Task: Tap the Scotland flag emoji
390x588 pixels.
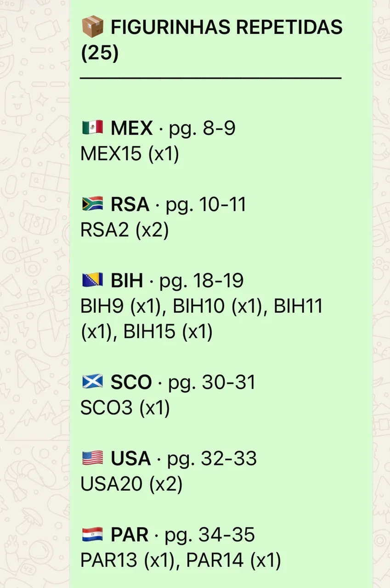Action: 93,382
